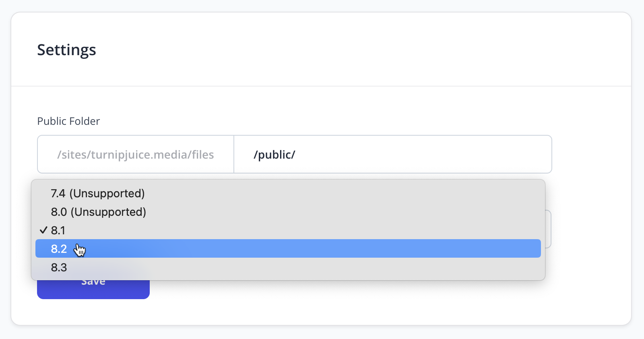Click the word Unsupported after 8.0
Screen dimensions: 644x339
(108, 212)
